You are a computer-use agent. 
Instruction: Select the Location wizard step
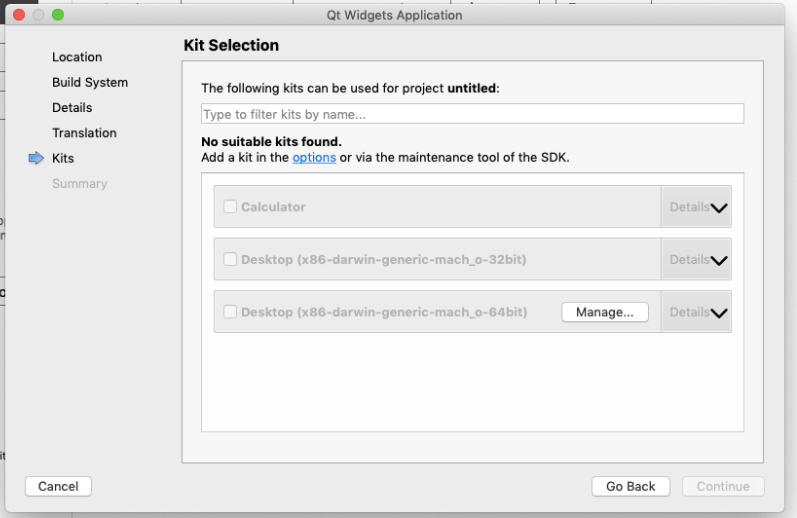click(77, 57)
